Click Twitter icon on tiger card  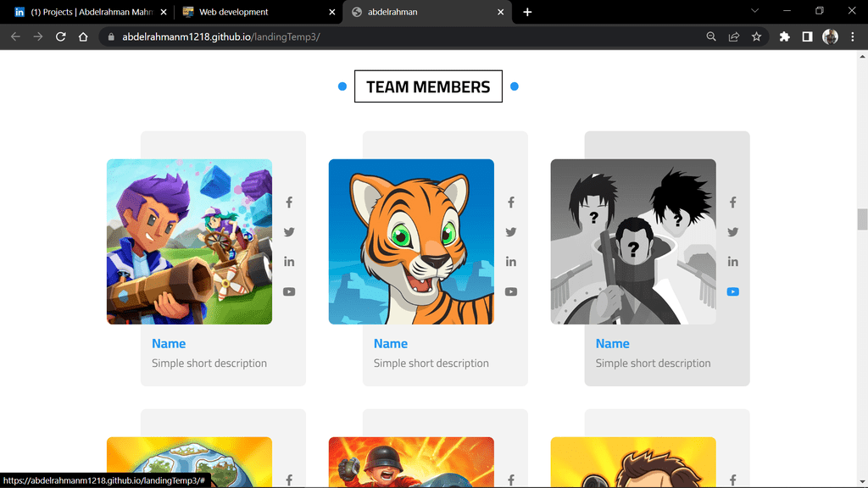pyautogui.click(x=511, y=232)
